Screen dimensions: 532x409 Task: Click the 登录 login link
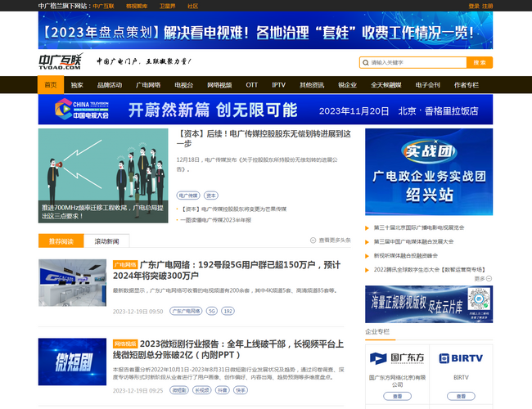click(x=474, y=6)
